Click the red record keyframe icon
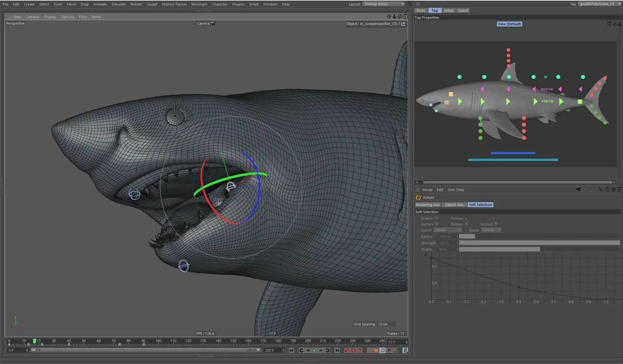The width and height of the screenshot is (623, 364). tap(347, 350)
